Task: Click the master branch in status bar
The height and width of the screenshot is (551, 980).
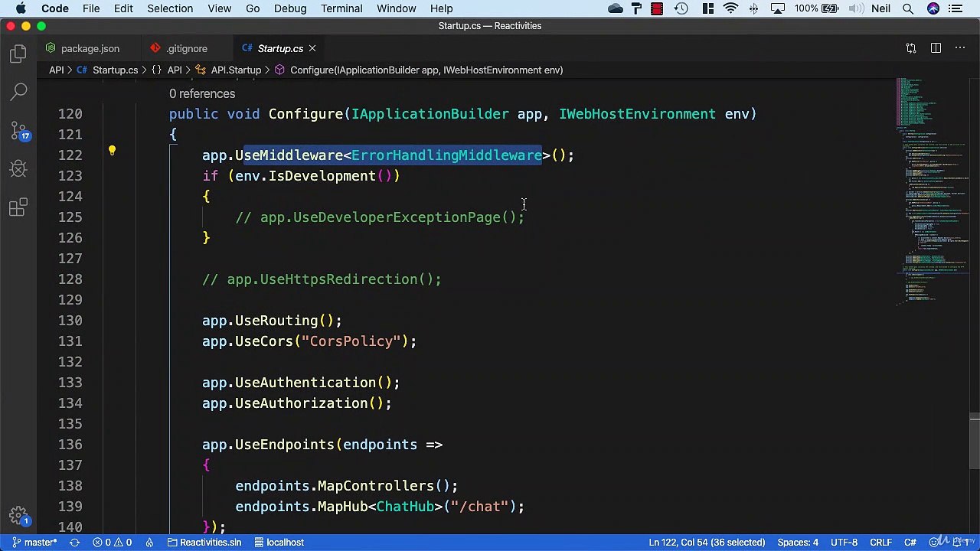Action: (x=34, y=542)
